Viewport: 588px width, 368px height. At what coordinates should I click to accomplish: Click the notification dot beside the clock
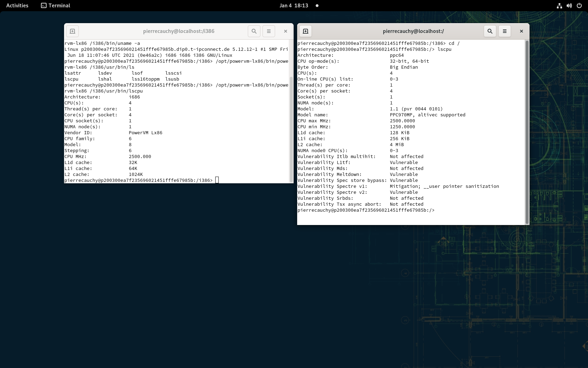pos(317,6)
